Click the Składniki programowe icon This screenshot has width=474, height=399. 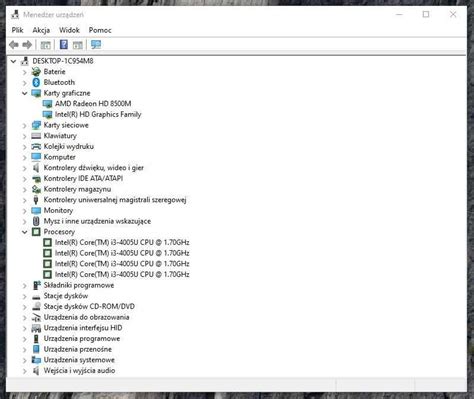click(37, 285)
